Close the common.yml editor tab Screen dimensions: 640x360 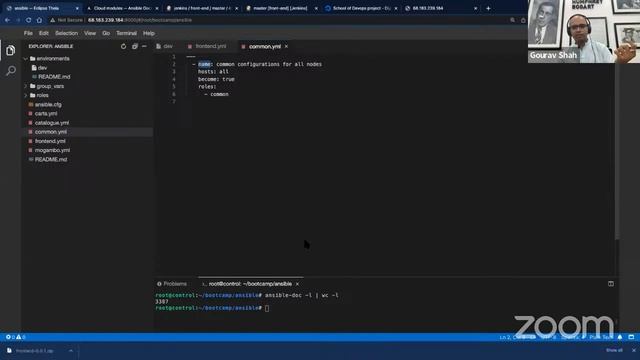coord(286,47)
